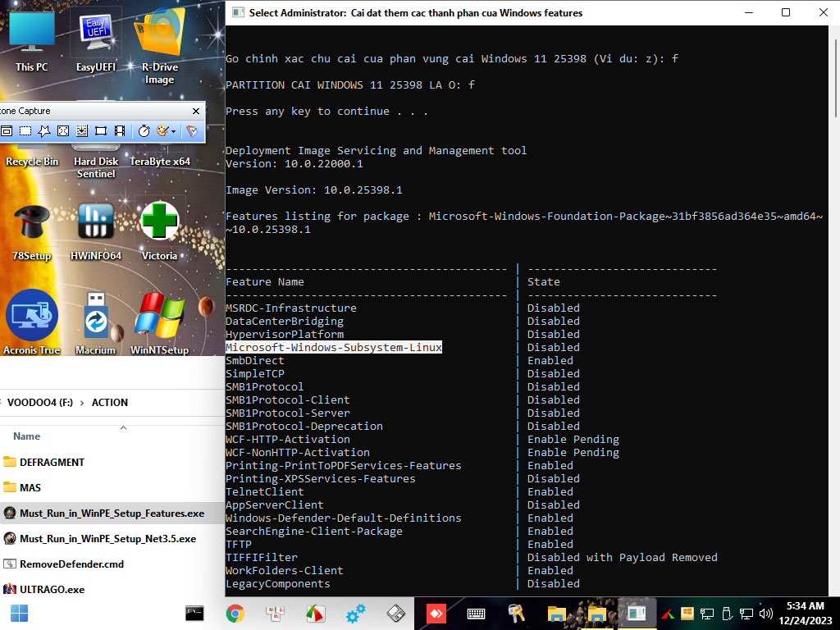Close the FastStone Capture toolbar
This screenshot has width=840, height=630.
click(196, 111)
